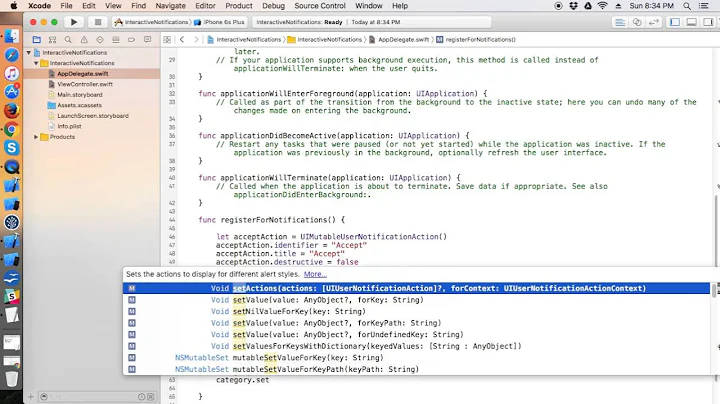The width and height of the screenshot is (720, 404).
Task: Collapse the InteractiveNotifications project root
Action: click(x=29, y=53)
